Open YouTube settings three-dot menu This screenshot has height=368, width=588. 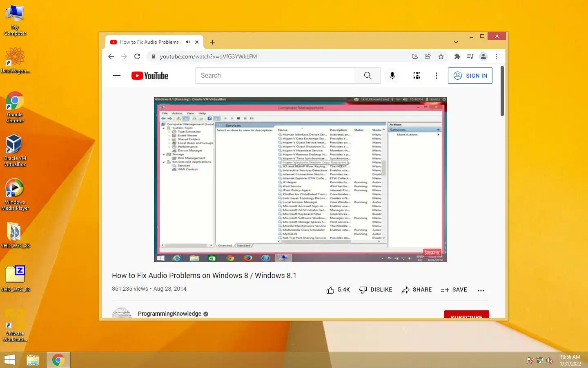(437, 76)
